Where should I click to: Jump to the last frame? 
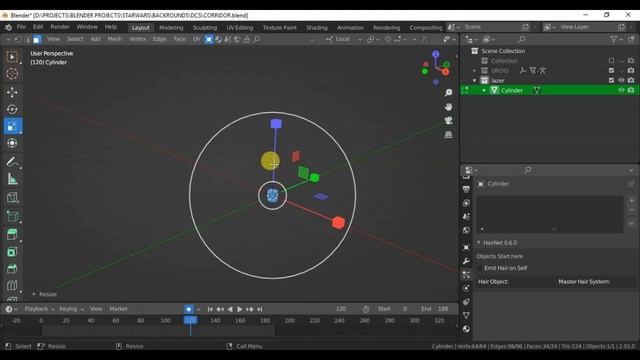(x=260, y=309)
